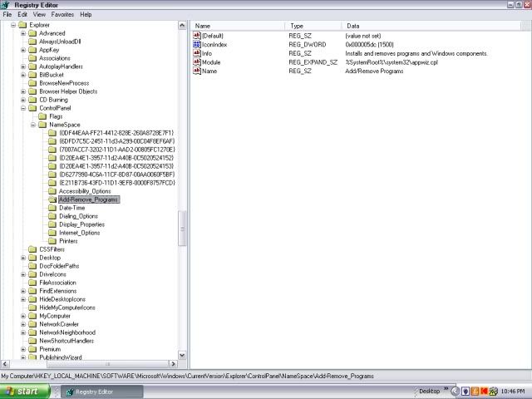The height and width of the screenshot is (399, 532).
Task: Expand the AutoplayHandlers key
Action: (23, 66)
